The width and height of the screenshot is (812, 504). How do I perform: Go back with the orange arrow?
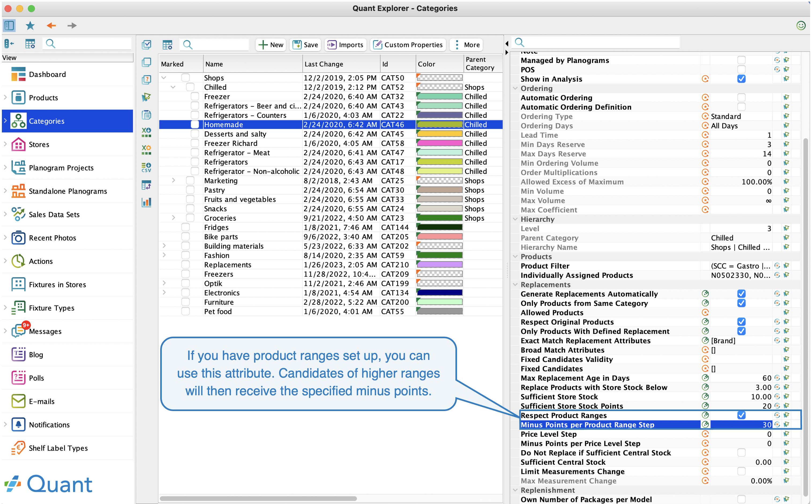coord(51,25)
